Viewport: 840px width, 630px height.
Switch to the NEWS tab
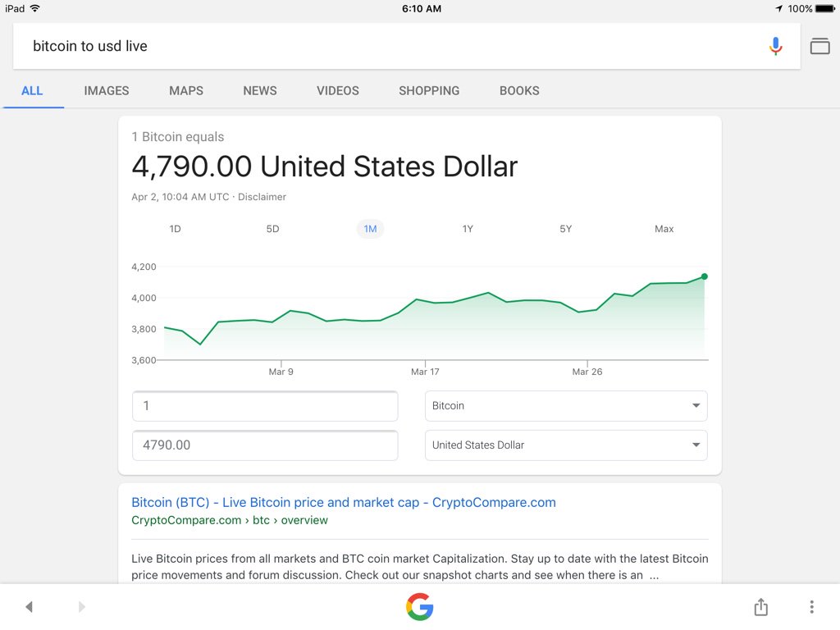coord(260,90)
